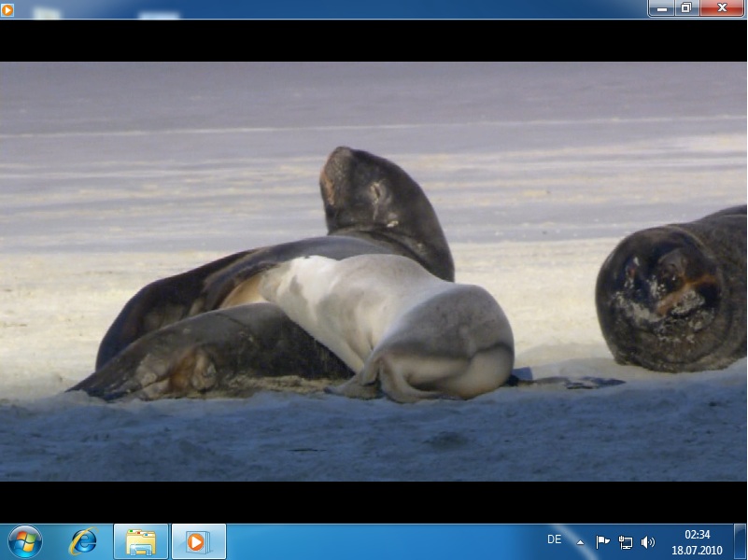
Task: Click the dark sea lion on the right
Action: (x=672, y=289)
